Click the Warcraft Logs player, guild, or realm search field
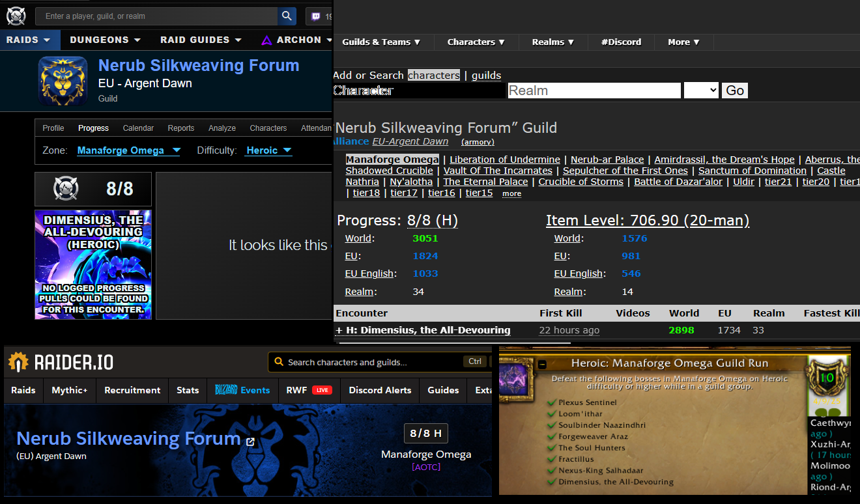 point(156,16)
